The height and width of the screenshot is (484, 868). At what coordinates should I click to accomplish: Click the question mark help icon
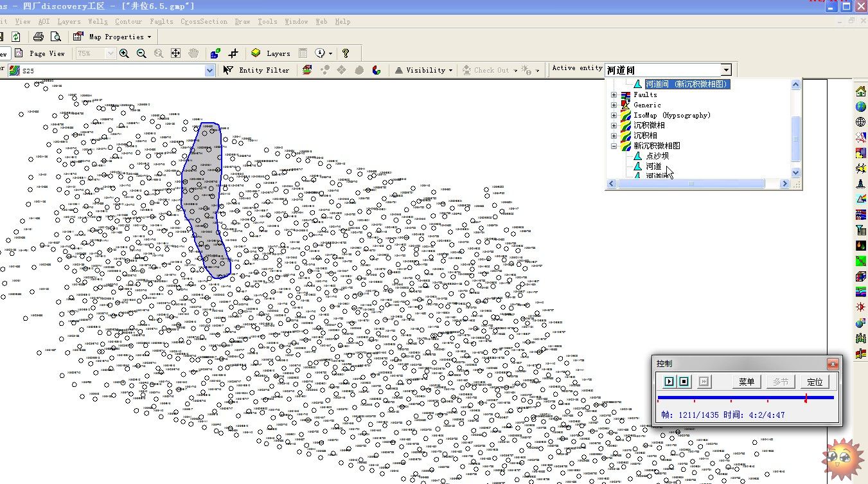point(346,53)
